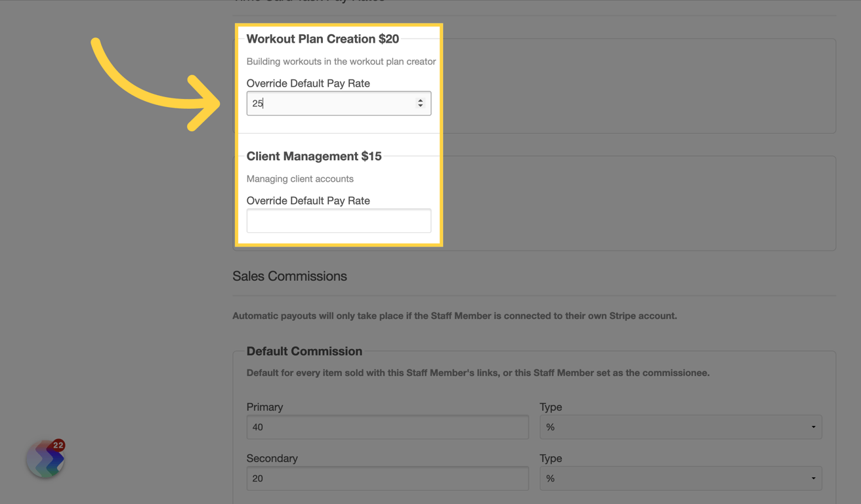Click the red 22 notification badge
Viewport: 861px width, 504px height.
tap(57, 445)
